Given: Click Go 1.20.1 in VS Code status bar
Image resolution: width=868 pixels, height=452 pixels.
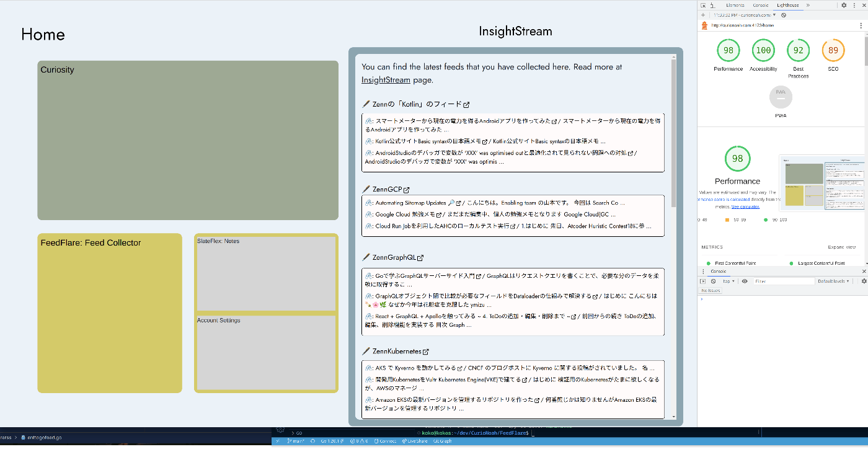Looking at the screenshot, I should 334,441.
